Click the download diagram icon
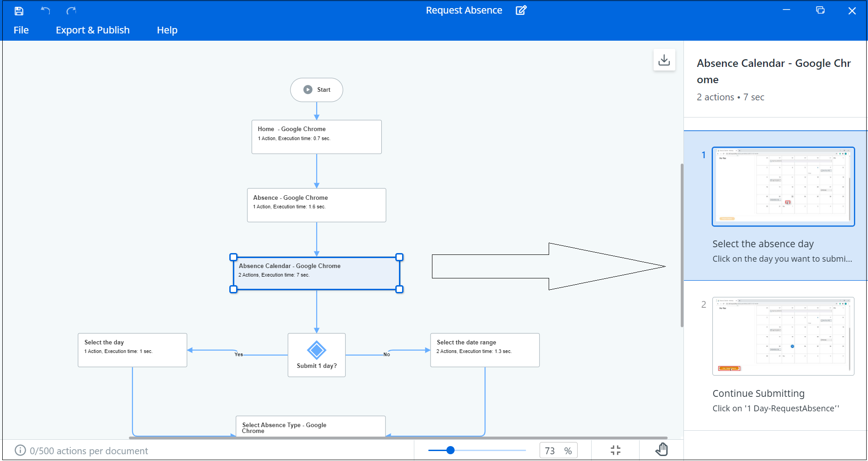This screenshot has width=868, height=461. click(664, 60)
